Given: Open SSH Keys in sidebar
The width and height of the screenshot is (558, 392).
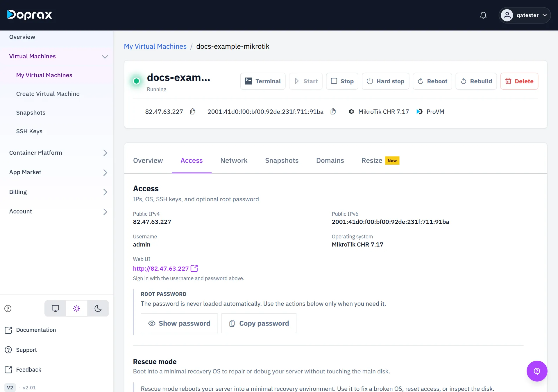Looking at the screenshot, I should (29, 131).
